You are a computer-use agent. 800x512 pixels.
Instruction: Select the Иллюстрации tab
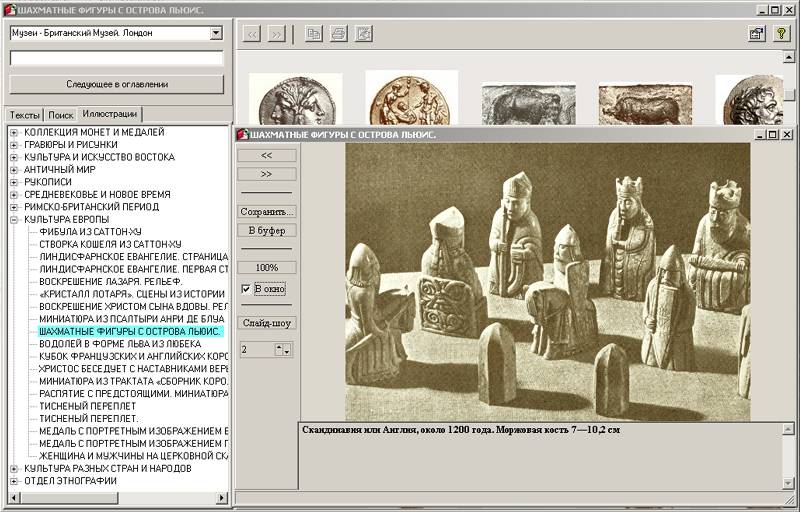tap(110, 113)
